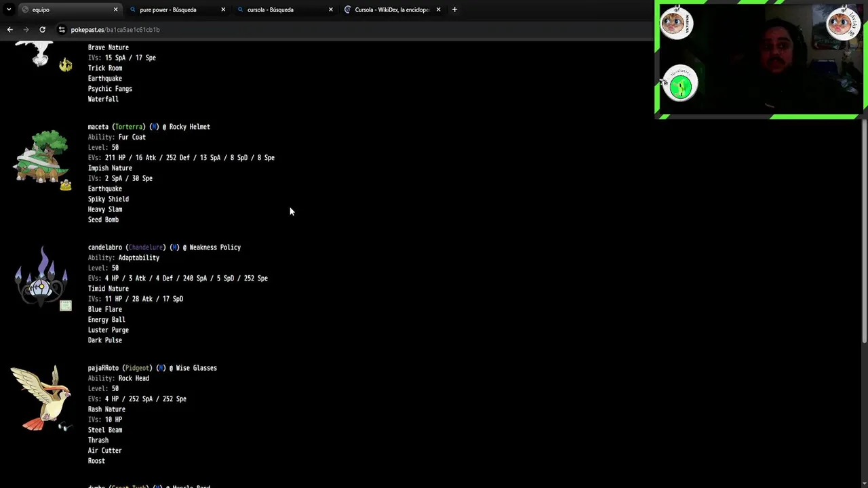Select the Fur Coat ability text
The height and width of the screenshot is (488, 868).
132,137
